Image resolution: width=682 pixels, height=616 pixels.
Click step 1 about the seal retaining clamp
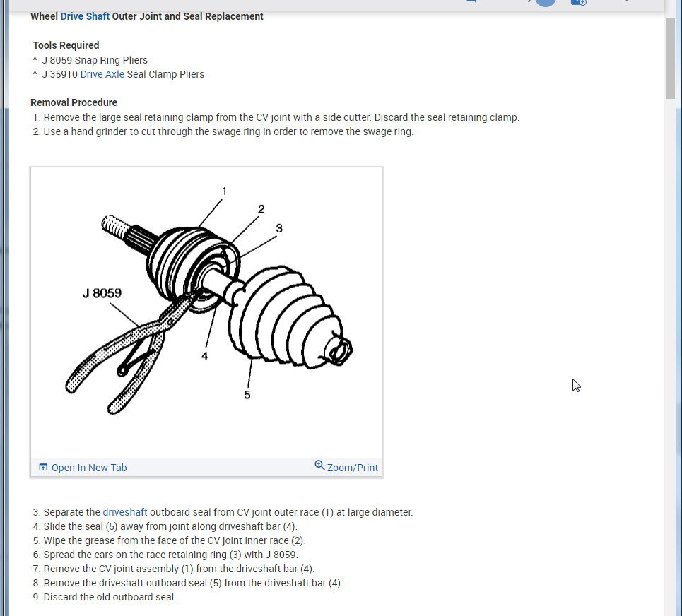(x=276, y=117)
